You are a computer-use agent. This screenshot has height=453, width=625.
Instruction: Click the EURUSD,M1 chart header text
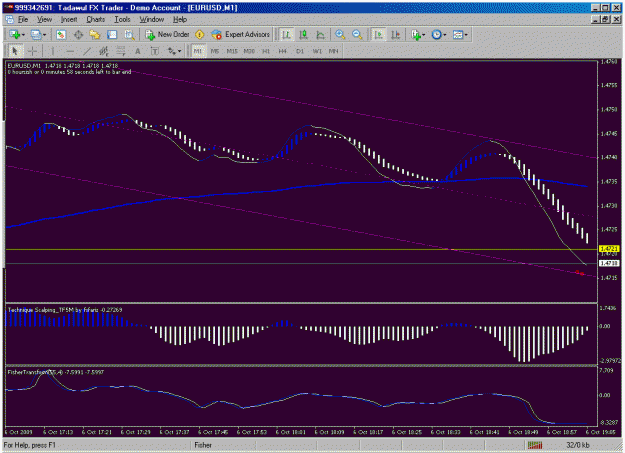pyautogui.click(x=63, y=66)
